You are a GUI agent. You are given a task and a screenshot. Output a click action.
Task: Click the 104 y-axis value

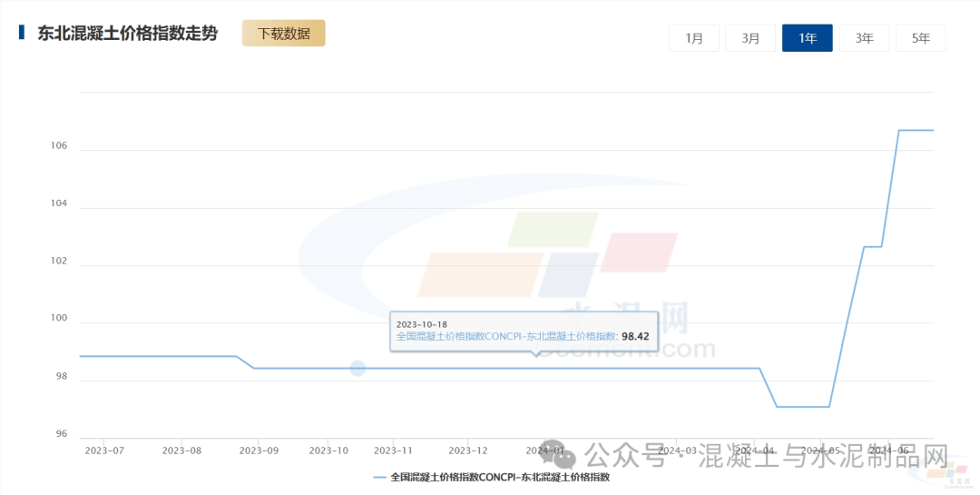click(59, 203)
